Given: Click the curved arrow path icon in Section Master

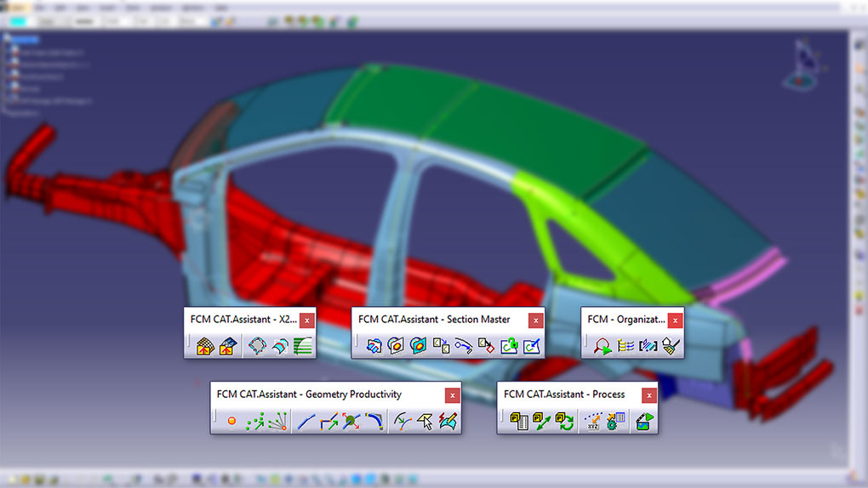Looking at the screenshot, I should 464,346.
